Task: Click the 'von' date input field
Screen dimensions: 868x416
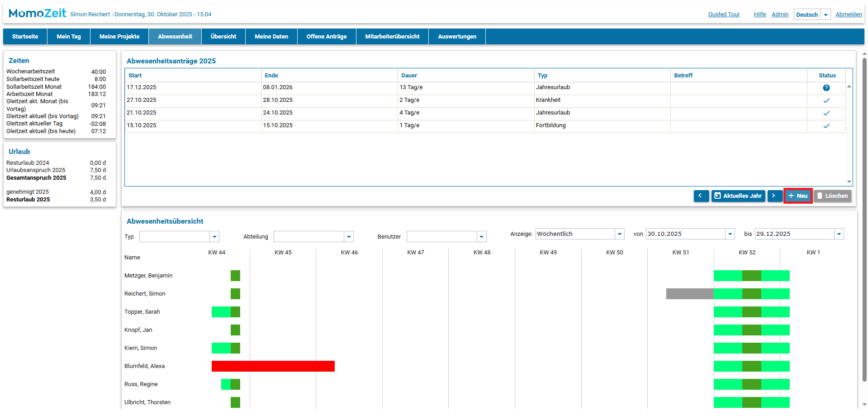Action: click(685, 234)
